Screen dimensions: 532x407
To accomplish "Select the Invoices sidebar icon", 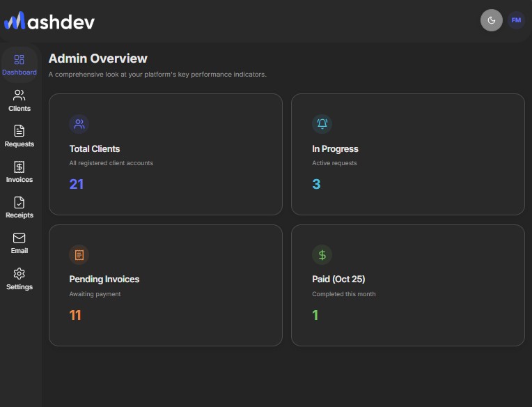I will point(19,167).
